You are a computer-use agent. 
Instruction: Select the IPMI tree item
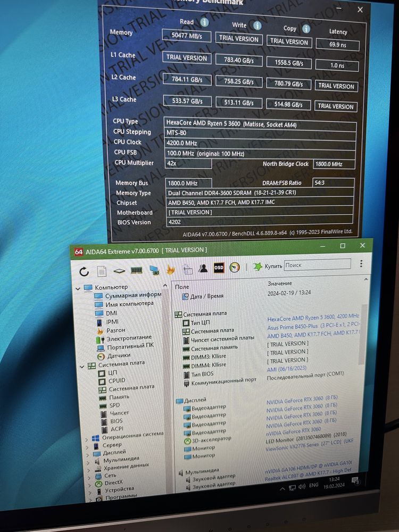click(112, 321)
